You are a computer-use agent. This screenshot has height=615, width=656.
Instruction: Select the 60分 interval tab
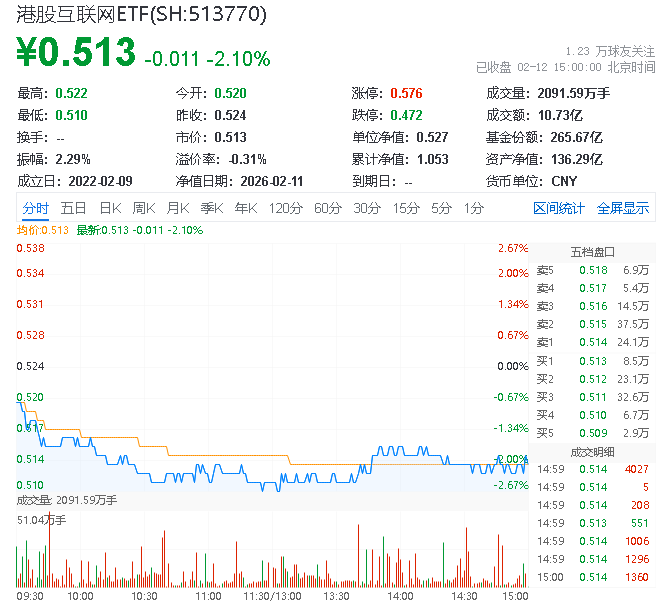pos(327,208)
